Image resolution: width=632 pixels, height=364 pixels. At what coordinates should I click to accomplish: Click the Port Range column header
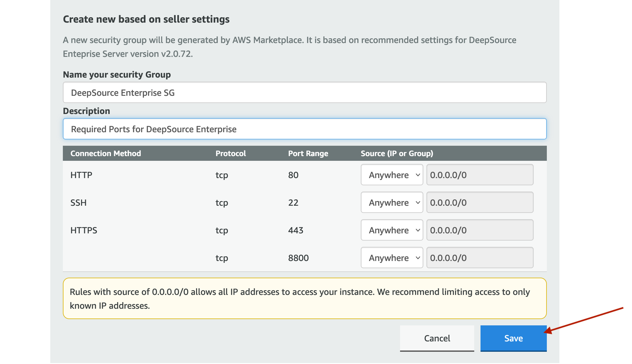click(308, 154)
